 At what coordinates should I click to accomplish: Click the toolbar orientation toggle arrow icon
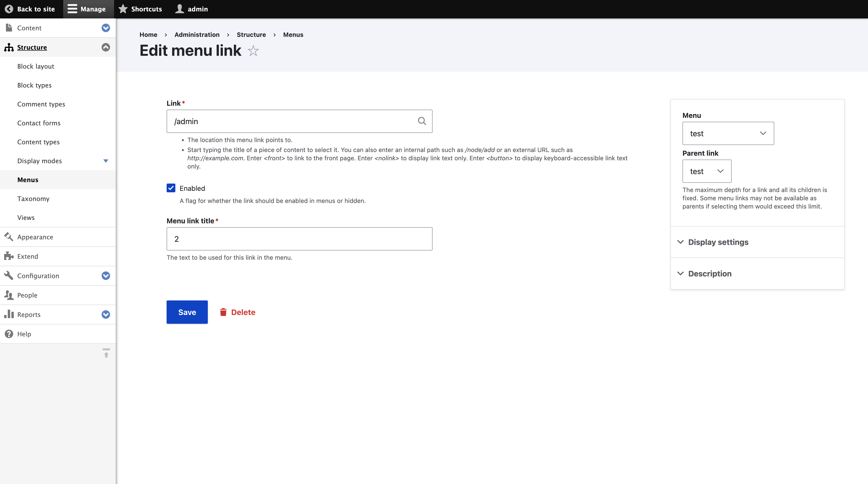(106, 353)
